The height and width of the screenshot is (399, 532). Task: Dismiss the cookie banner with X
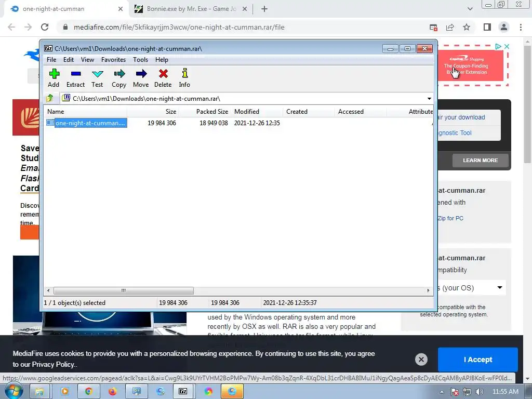point(421,360)
